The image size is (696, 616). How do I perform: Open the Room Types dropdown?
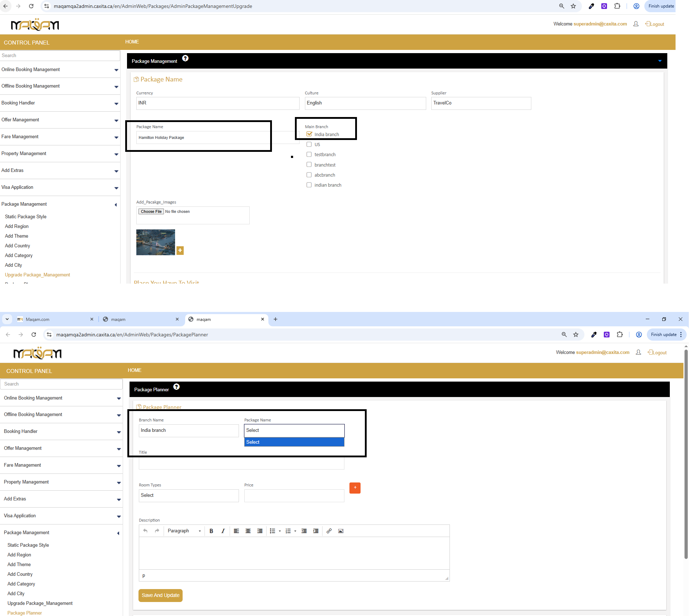[x=189, y=495]
